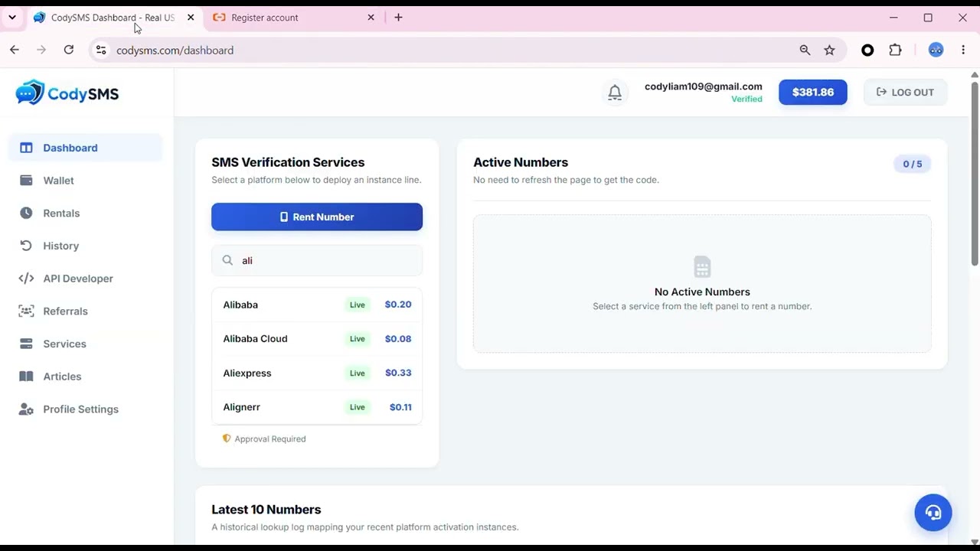Screen dimensions: 980x551
Task: Click the Live badge next to Aliexpress
Action: coord(358,373)
